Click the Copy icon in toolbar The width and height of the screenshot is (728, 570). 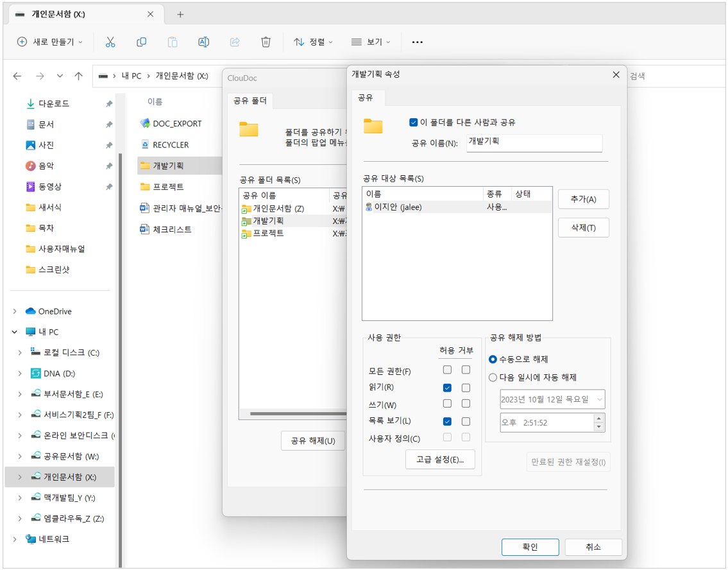[141, 42]
